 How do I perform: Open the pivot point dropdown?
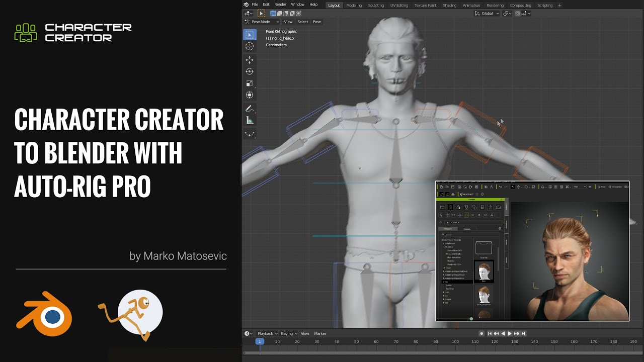(x=507, y=14)
